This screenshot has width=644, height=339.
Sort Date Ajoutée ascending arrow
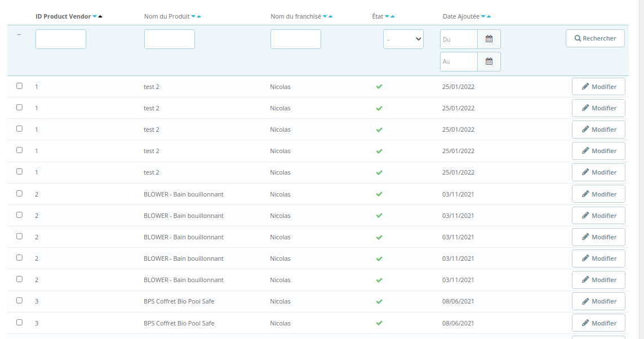pos(488,16)
